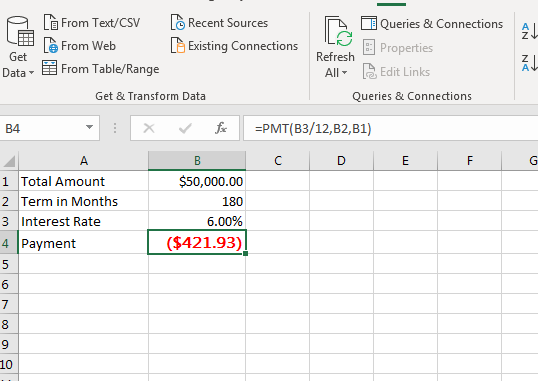538x381 pixels.
Task: Import data From Text/CSV
Action: (x=92, y=23)
